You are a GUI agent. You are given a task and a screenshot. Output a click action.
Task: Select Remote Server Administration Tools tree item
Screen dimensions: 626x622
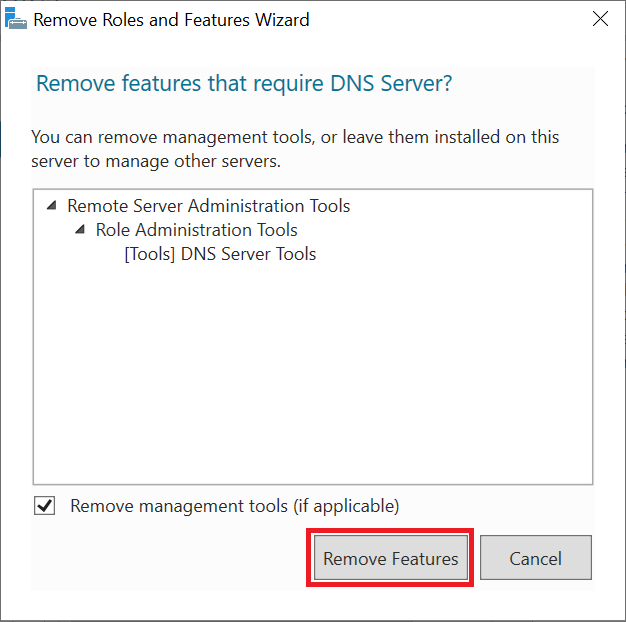point(208,206)
